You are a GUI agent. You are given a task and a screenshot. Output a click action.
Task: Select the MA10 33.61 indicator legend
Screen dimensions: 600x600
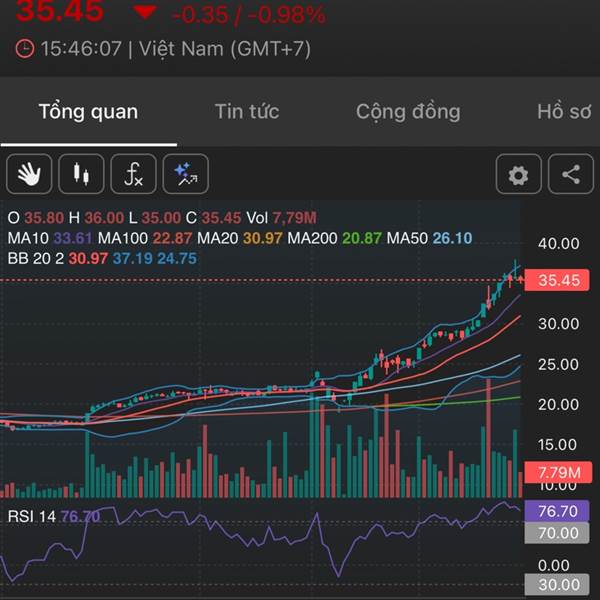(50, 238)
